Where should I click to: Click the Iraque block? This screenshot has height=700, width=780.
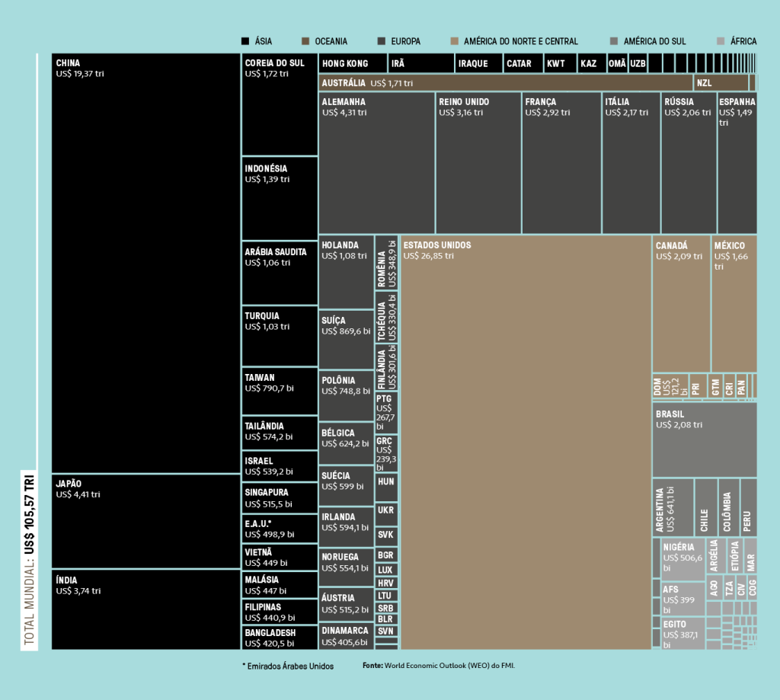[x=478, y=63]
